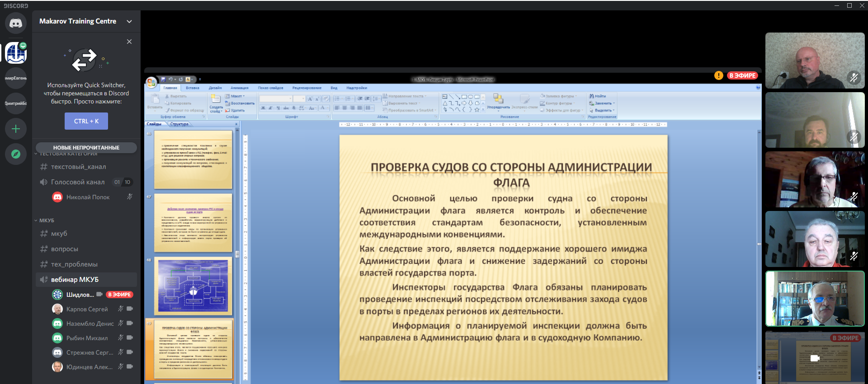Image resolution: width=868 pixels, height=384 pixels.
Task: Open the explore public servers compass
Action: (16, 154)
